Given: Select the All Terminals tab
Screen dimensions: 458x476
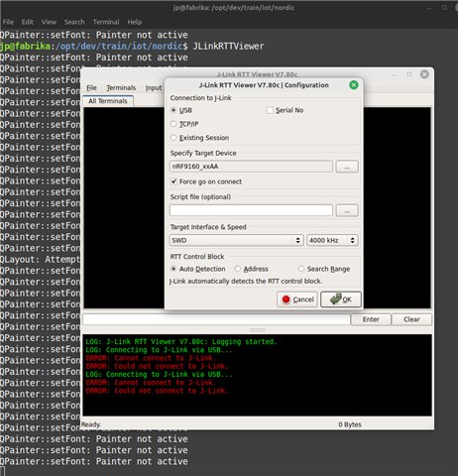Looking at the screenshot, I should pyautogui.click(x=108, y=101).
